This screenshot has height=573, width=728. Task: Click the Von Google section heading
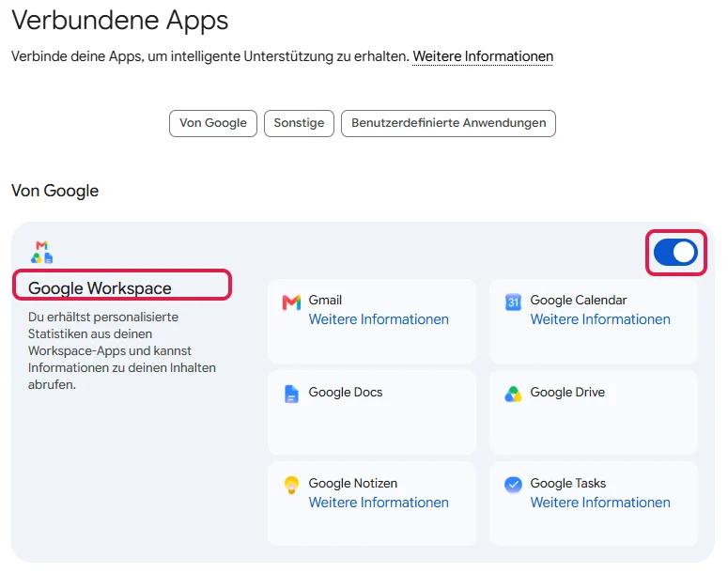tap(54, 191)
